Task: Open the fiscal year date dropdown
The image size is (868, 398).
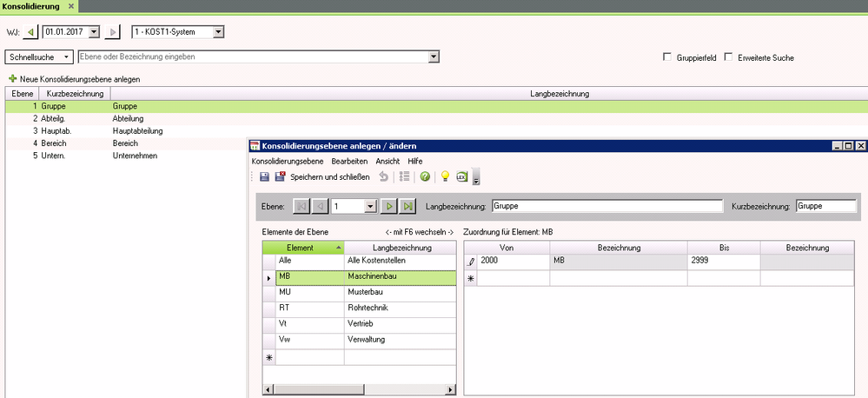Action: 94,32
